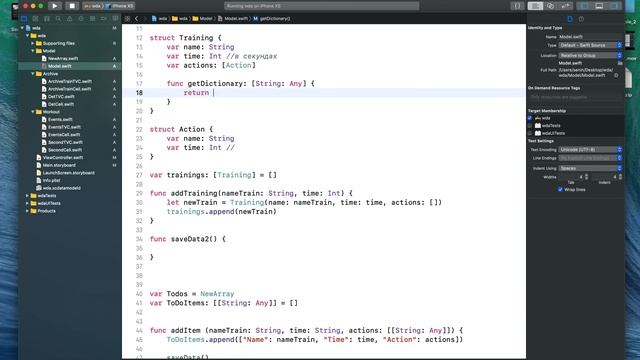The width and height of the screenshot is (640, 360).
Task: Open the Source Control navigator tab
Action: [35, 19]
